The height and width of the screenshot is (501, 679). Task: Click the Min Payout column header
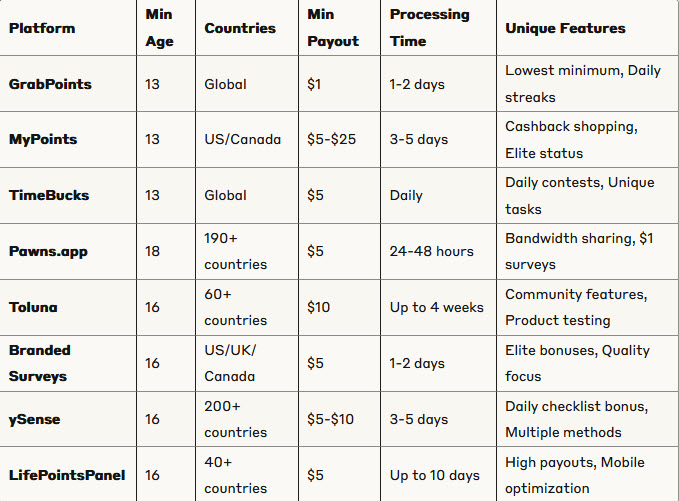pos(333,28)
